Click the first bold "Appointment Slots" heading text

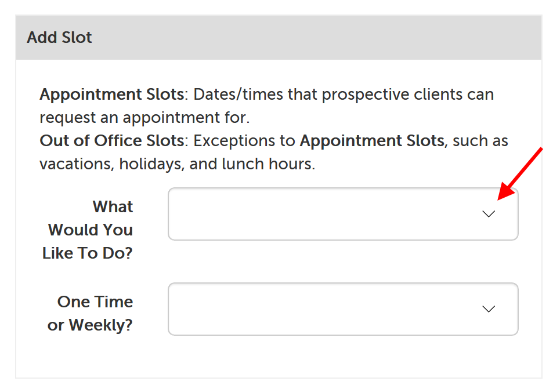[x=111, y=95]
